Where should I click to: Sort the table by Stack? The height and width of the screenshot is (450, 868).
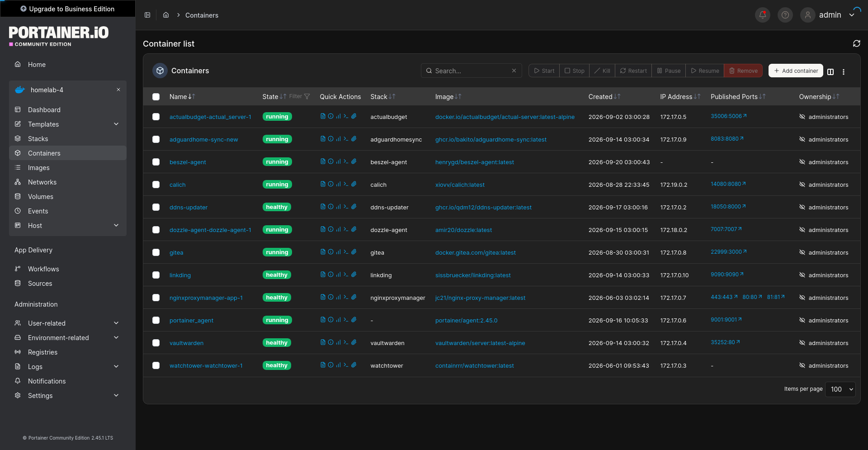pyautogui.click(x=383, y=97)
